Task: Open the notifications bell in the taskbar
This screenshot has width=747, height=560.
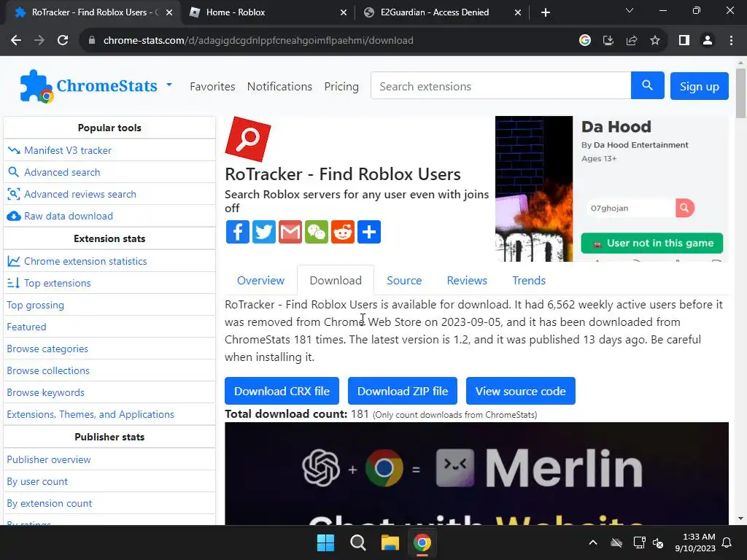Action: [x=727, y=542]
